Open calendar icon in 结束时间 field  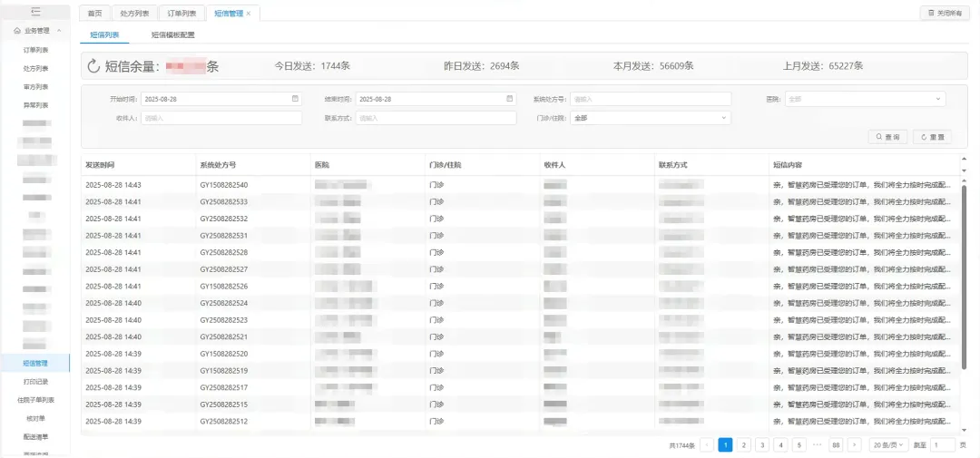[510, 98]
